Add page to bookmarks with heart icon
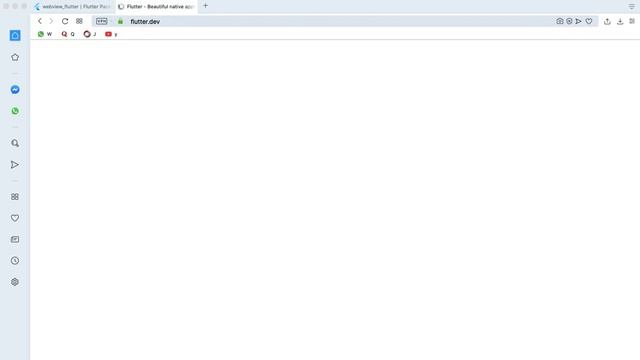 589,21
